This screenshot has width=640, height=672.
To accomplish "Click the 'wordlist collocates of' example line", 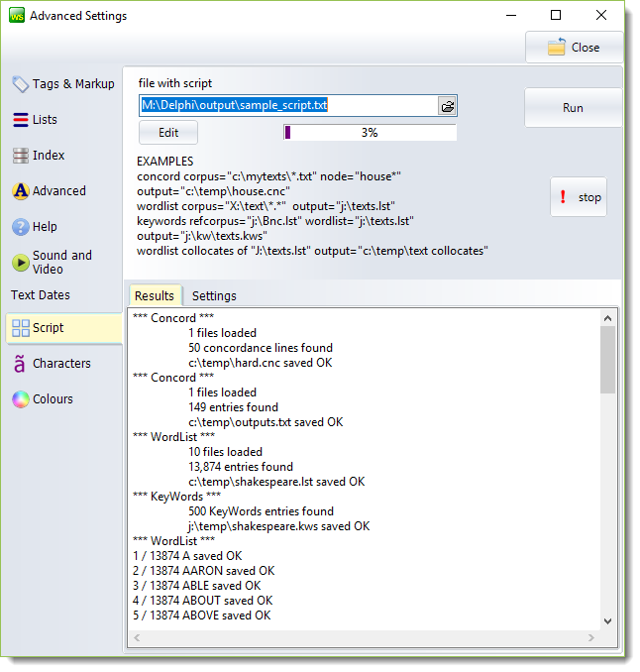I will click(x=312, y=251).
